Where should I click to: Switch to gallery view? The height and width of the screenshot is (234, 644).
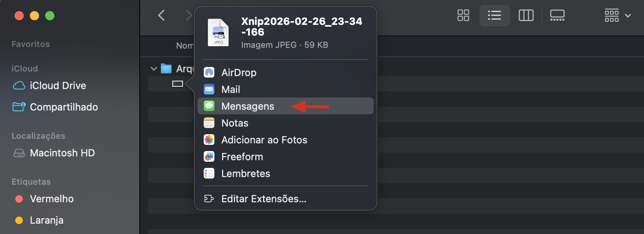557,15
